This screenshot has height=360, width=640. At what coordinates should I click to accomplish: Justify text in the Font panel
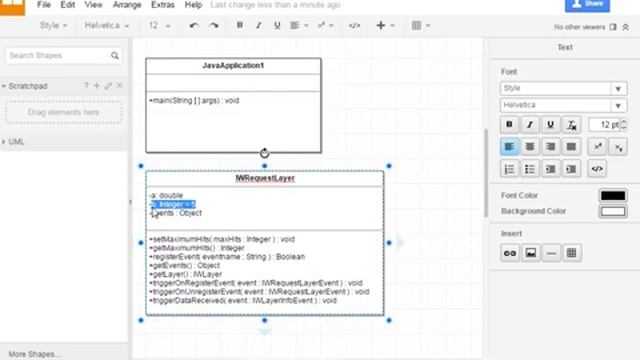(x=571, y=147)
